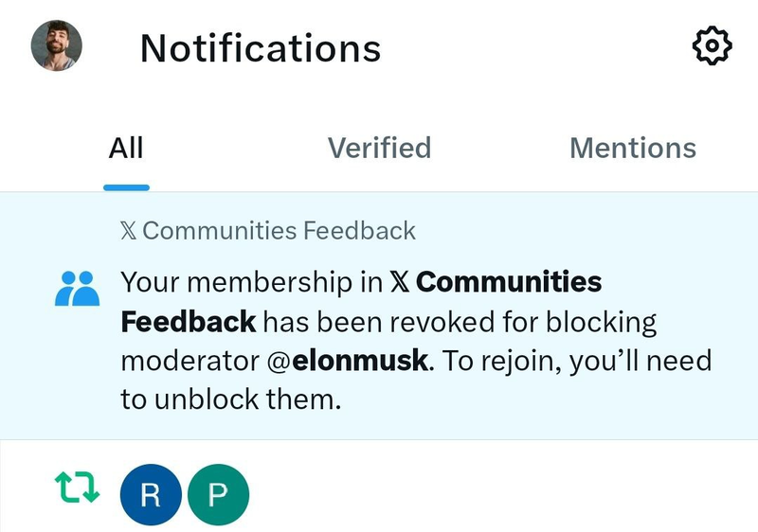Click the "to unblock them" text line

click(229, 400)
